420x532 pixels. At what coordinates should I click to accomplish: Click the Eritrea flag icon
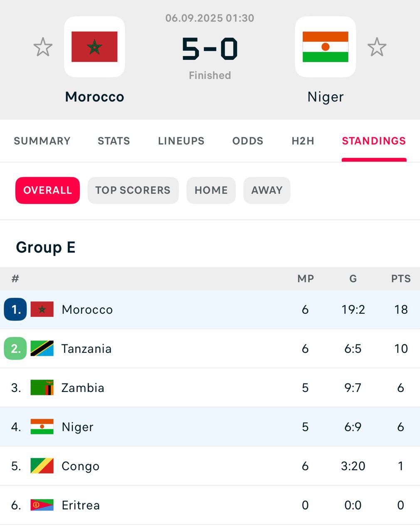click(42, 505)
